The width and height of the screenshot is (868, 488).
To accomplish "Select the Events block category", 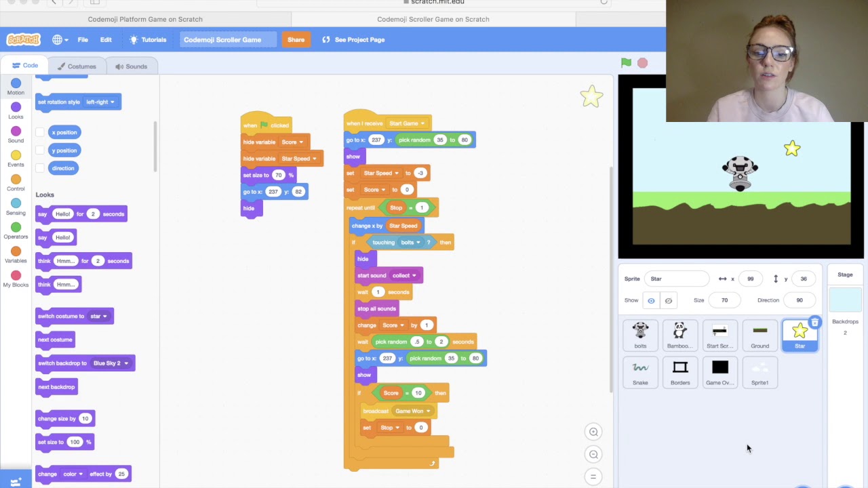I will 16,159.
